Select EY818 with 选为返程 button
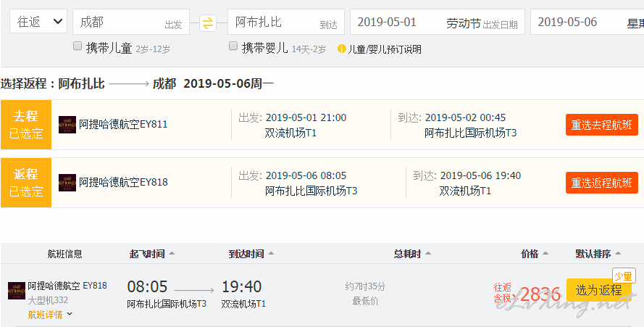The width and height of the screenshot is (644, 327). 599,291
